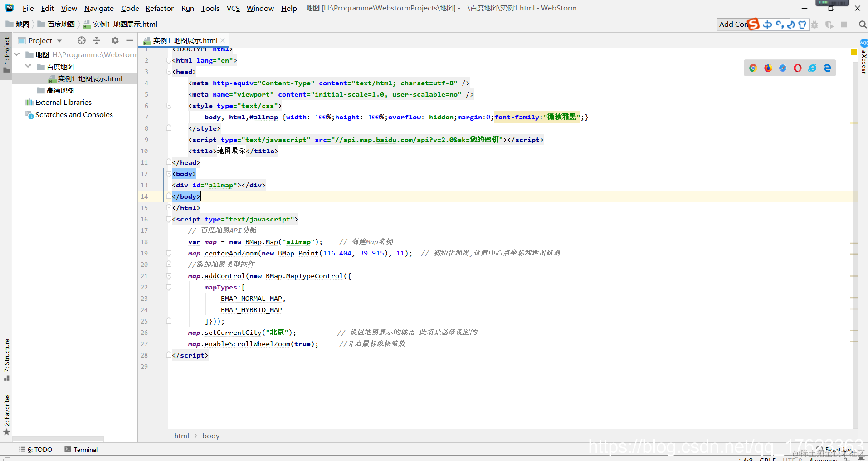Screen dimensions: 868x461
Task: Fold the html tag on line 2
Action: pos(168,60)
